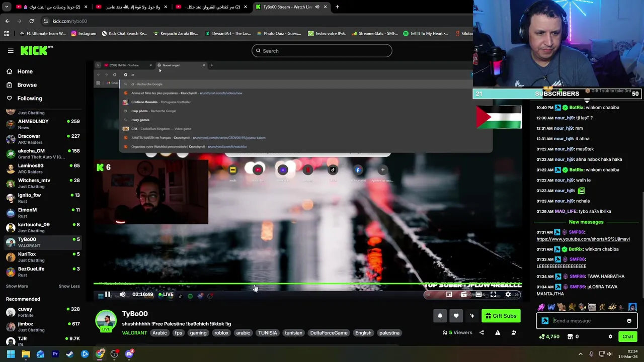Toggle fullscreen on the stream player
644x362 pixels.
[x=493, y=295]
